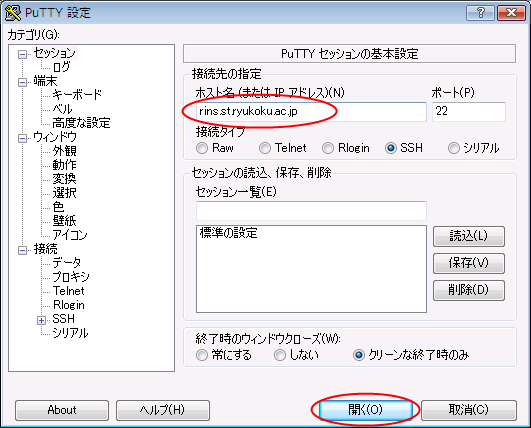Select the Telnet connection type
The width and height of the screenshot is (531, 428).
pos(265,148)
